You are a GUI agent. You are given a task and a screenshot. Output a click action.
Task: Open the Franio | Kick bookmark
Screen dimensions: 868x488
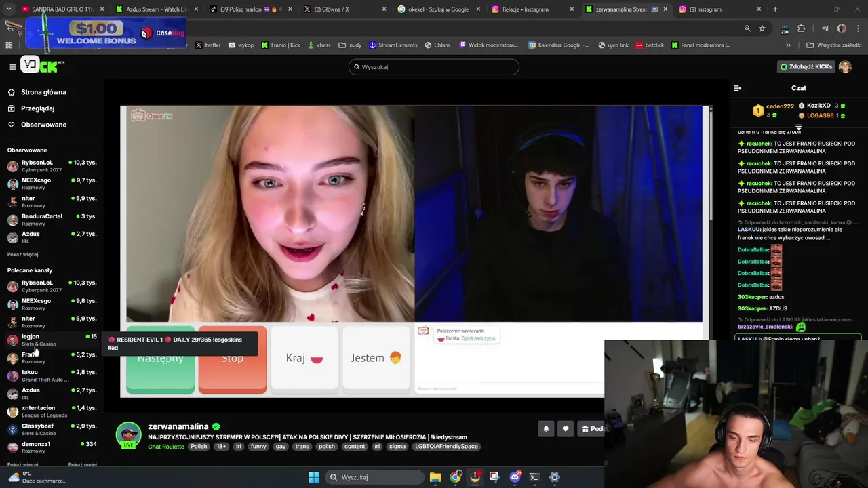point(281,45)
